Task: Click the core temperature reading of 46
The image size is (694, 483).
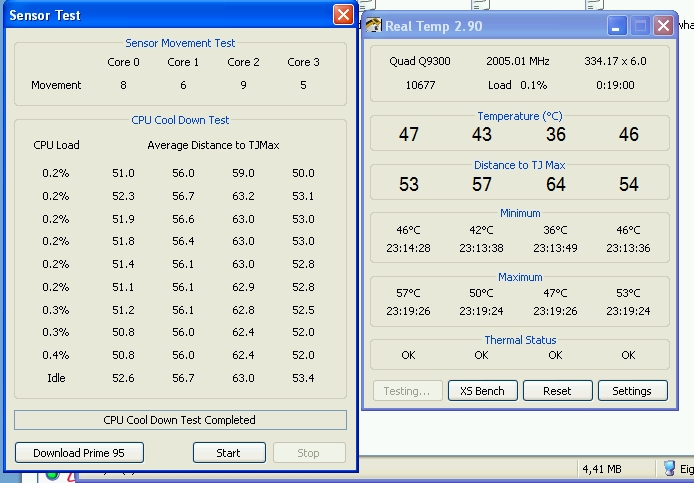Action: coord(628,134)
